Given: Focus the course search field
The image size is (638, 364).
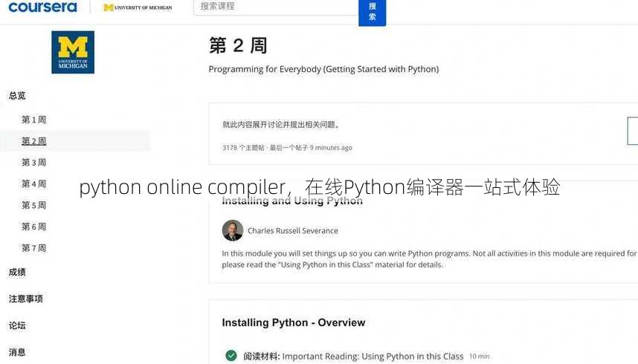Looking at the screenshot, I should [276, 7].
